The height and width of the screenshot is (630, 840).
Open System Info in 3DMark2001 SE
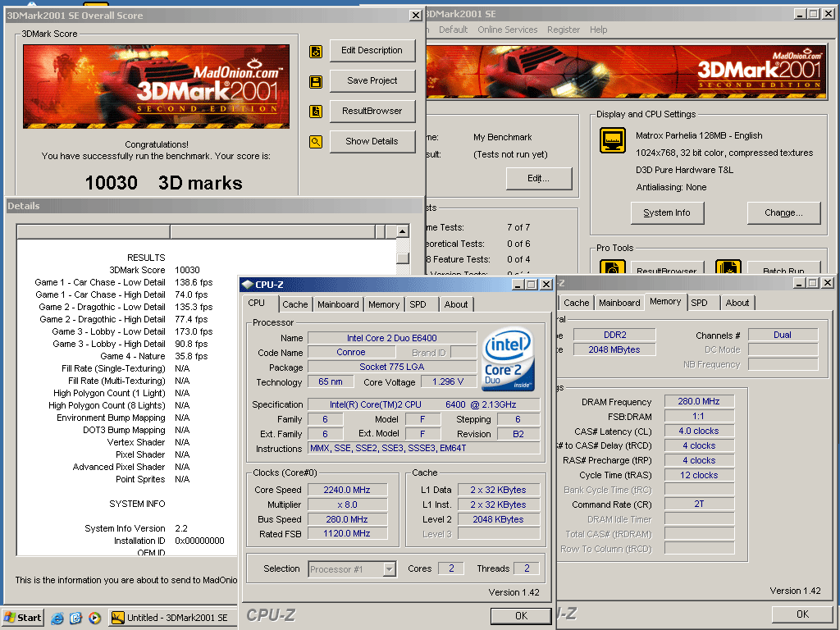[667, 212]
